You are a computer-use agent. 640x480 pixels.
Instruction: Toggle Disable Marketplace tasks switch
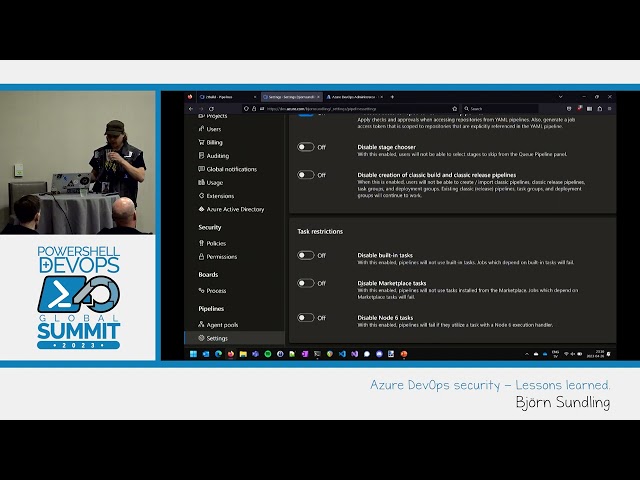click(x=306, y=283)
